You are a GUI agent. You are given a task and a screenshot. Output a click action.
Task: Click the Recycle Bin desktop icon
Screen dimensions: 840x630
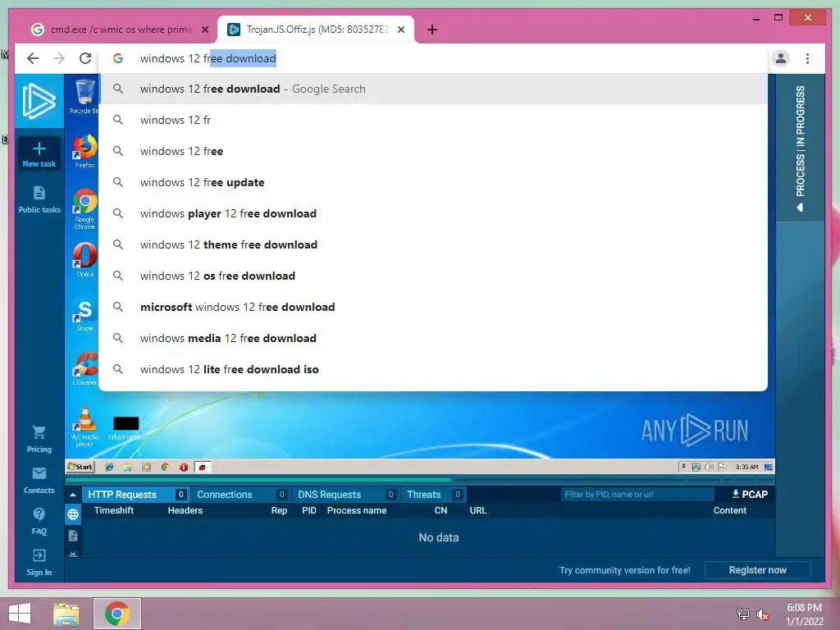click(84, 97)
